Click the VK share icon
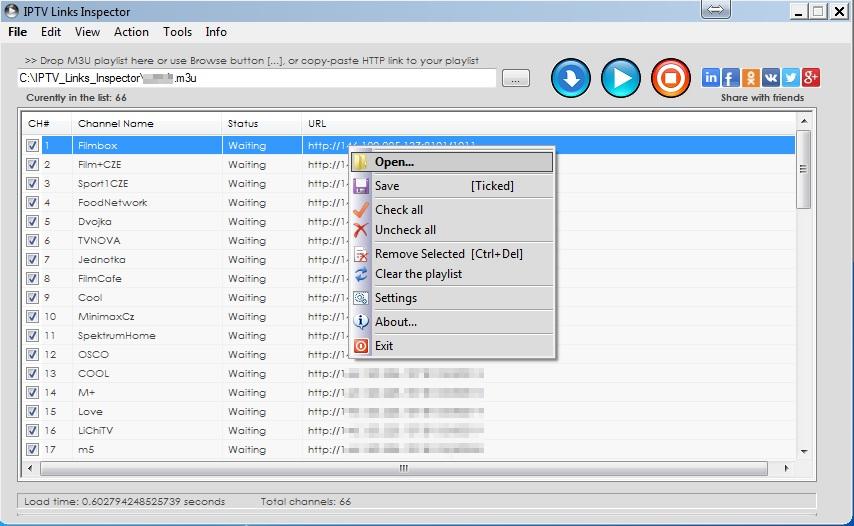Image resolution: width=854 pixels, height=526 pixels. point(771,78)
